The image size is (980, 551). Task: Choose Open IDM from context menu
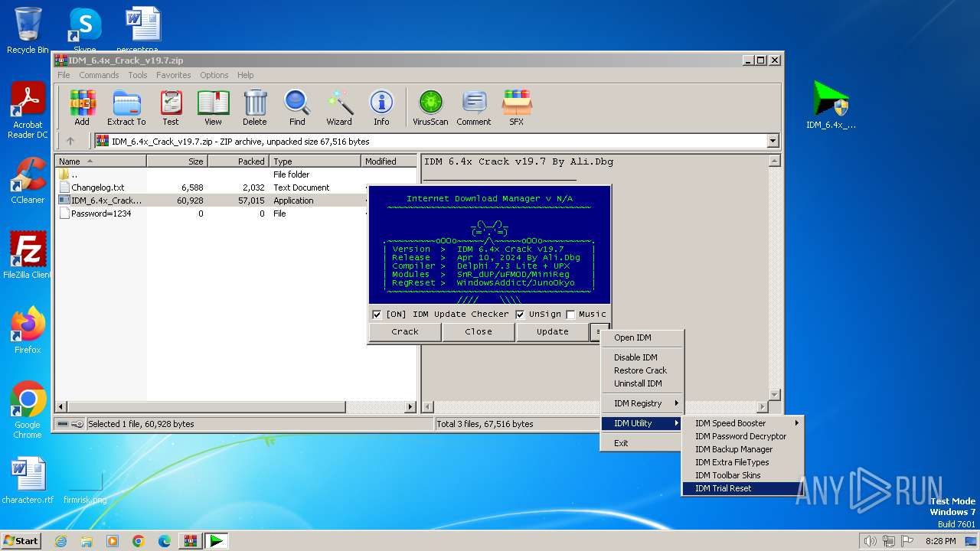coord(642,337)
